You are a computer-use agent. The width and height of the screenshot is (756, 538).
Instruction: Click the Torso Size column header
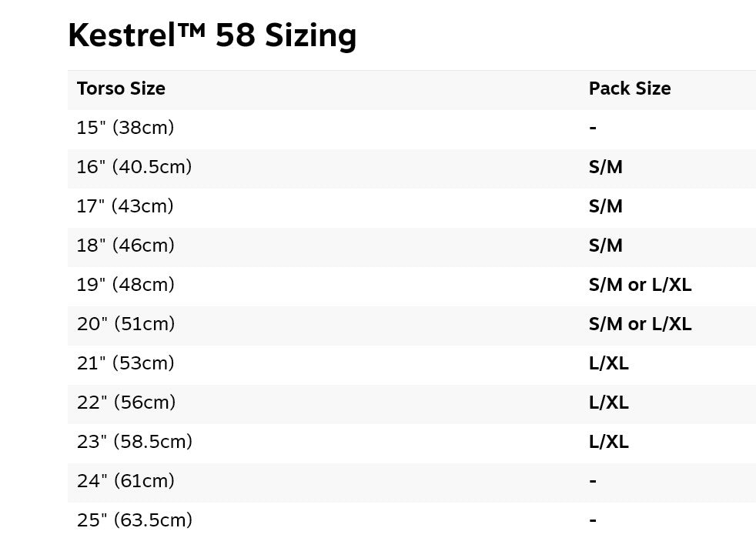click(121, 89)
